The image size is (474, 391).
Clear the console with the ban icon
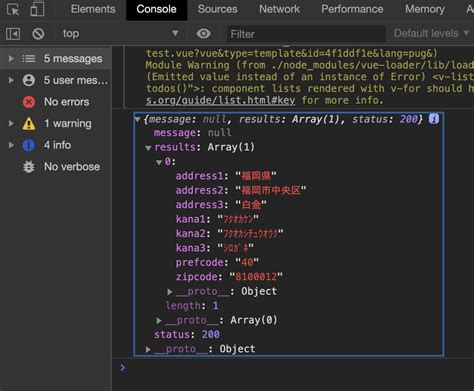38,34
